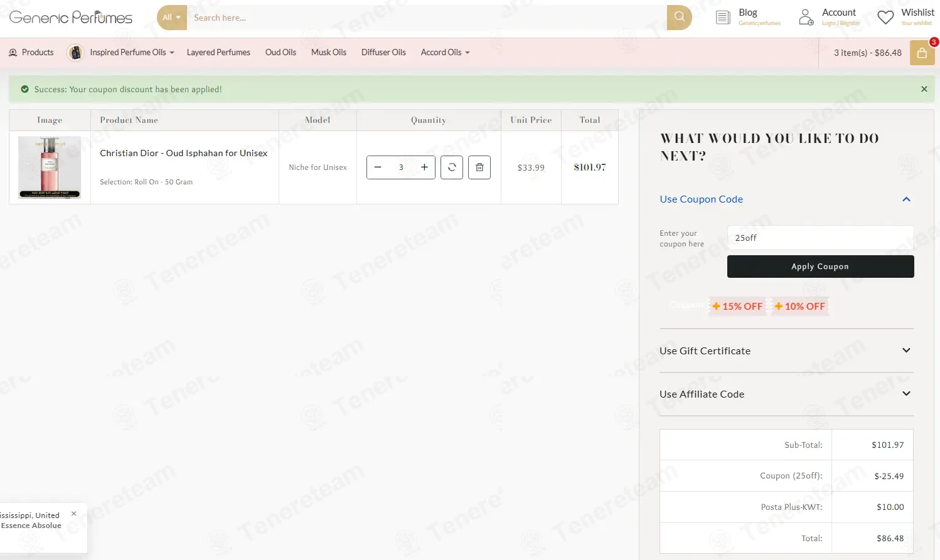Open Musk Oils menu item
Viewport: 940px width, 560px height.
pos(329,53)
